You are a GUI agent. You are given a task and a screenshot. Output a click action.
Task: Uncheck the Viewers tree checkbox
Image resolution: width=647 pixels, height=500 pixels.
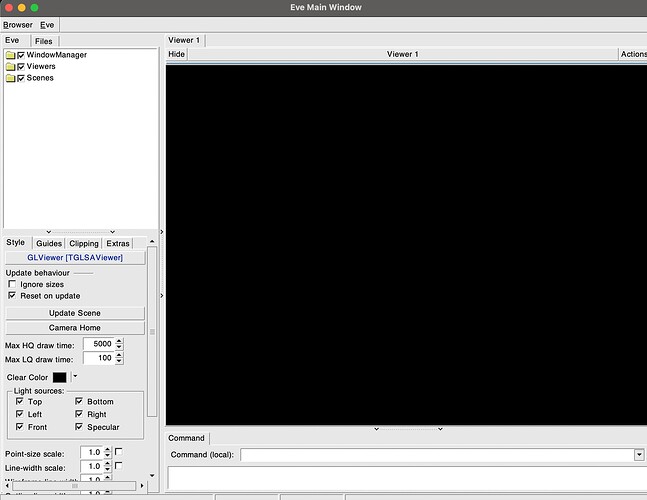[x=21, y=66]
